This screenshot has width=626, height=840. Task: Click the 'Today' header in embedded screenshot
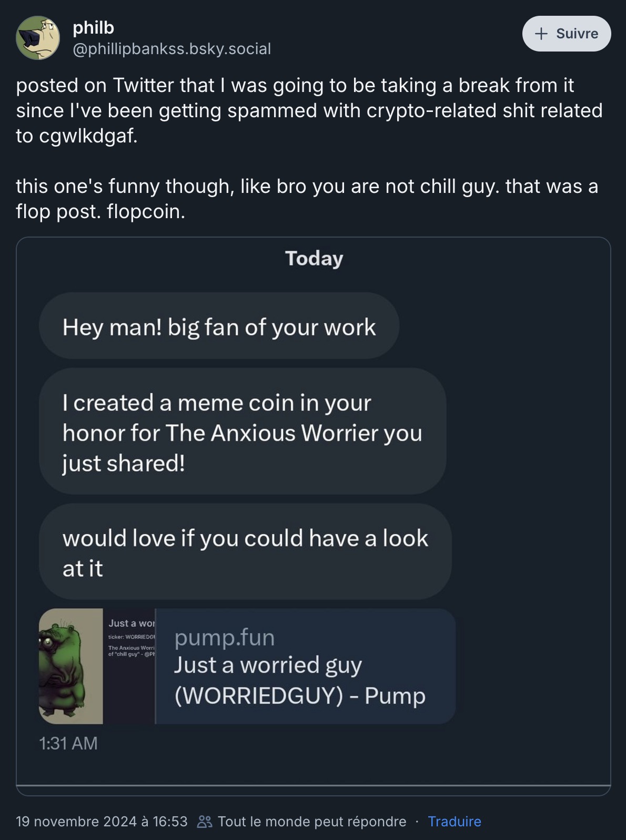pyautogui.click(x=314, y=258)
